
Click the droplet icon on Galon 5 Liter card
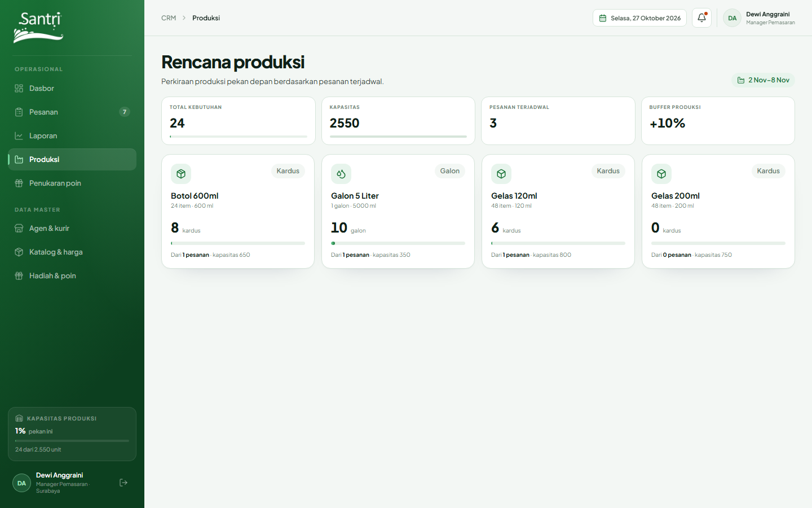pos(341,174)
